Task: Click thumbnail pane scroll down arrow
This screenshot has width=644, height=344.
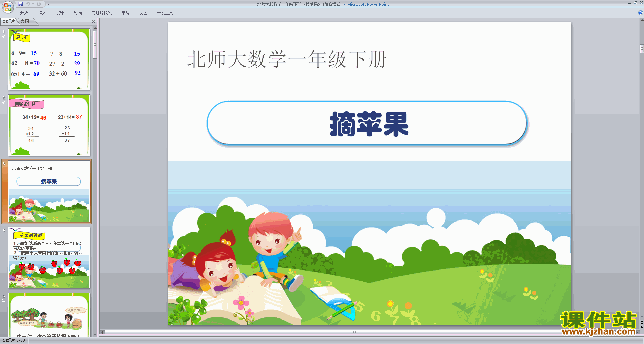Action: [x=95, y=334]
